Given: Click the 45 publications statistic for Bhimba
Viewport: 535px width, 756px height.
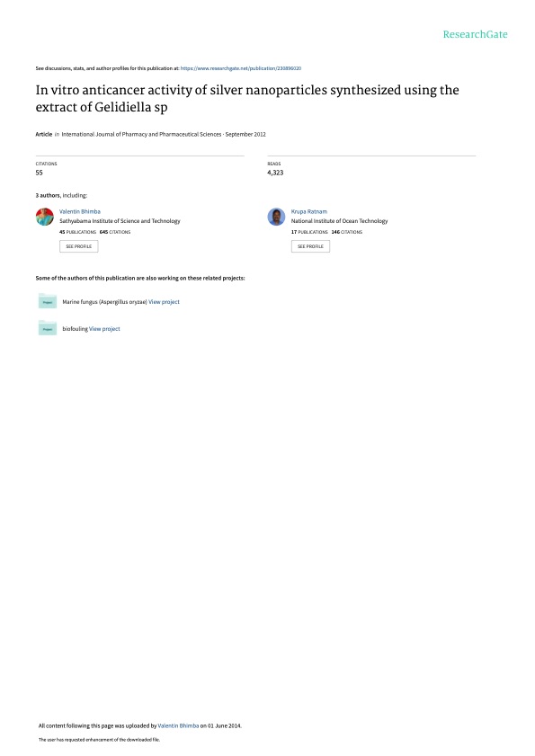Looking at the screenshot, I should click(77, 232).
